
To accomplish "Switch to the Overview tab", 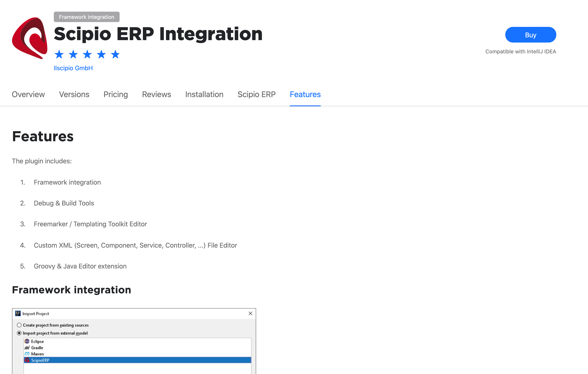I will tap(28, 95).
